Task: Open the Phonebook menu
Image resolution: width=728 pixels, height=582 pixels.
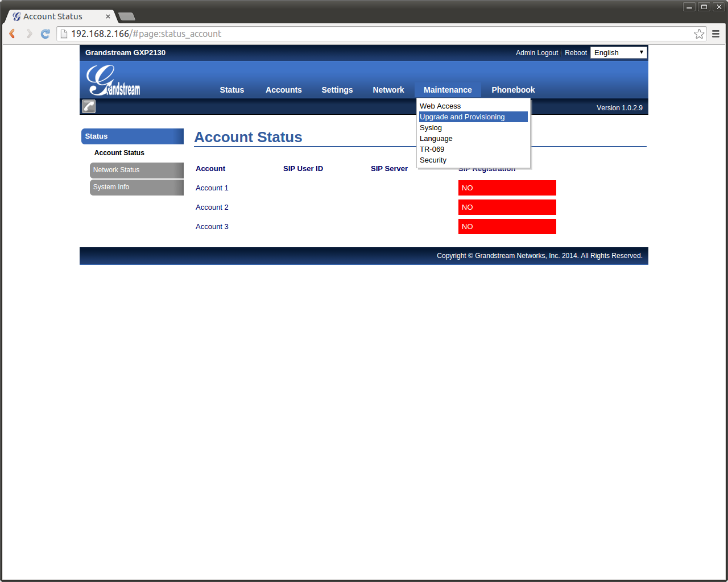Action: coord(513,90)
